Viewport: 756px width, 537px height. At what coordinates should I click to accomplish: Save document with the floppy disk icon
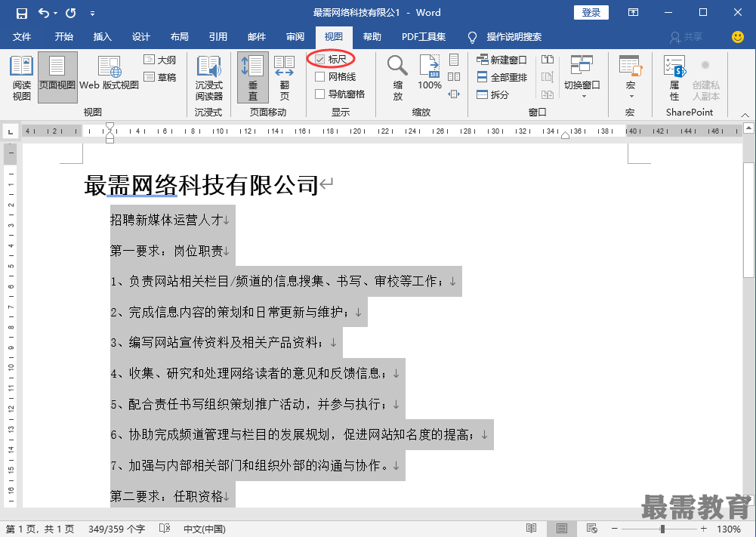pos(22,13)
